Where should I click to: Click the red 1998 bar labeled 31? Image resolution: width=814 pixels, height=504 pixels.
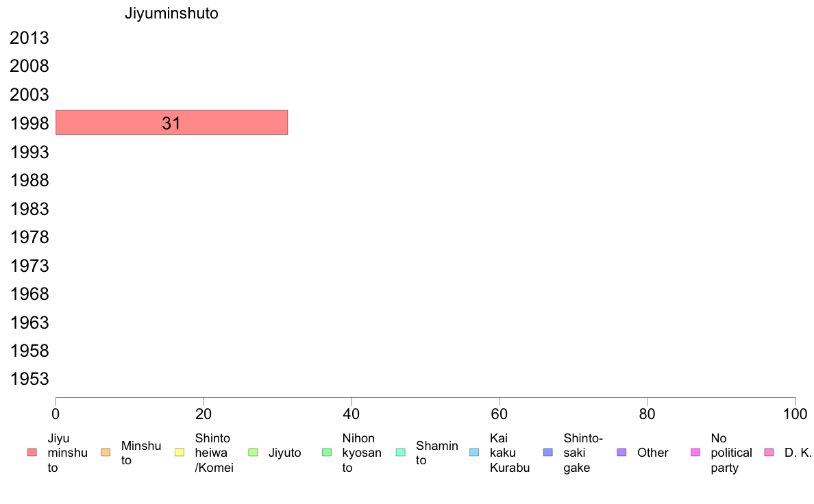click(x=172, y=123)
